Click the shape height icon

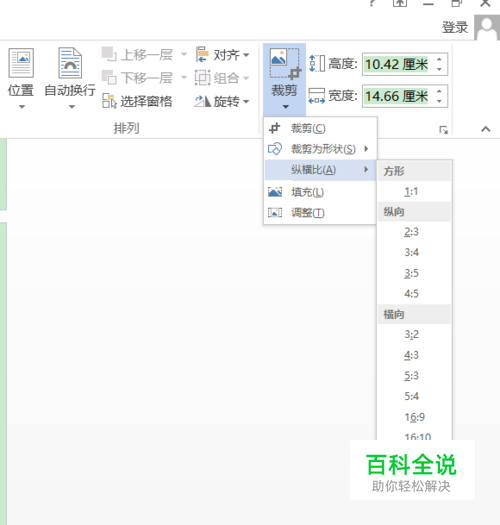317,64
